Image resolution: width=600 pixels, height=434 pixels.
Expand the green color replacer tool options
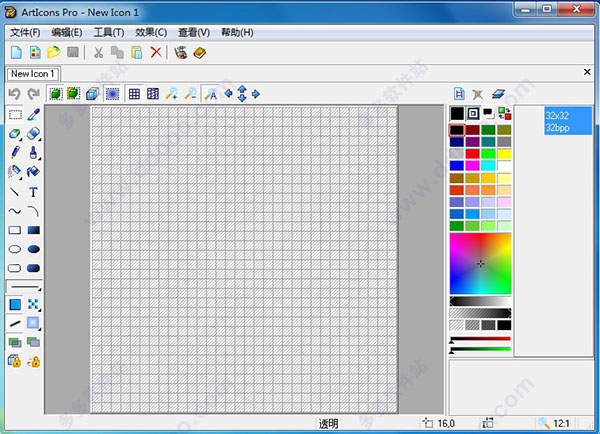tap(21, 140)
